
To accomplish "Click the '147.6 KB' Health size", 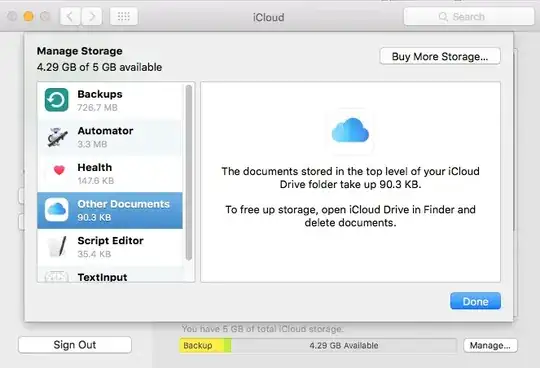I will click(96, 181).
